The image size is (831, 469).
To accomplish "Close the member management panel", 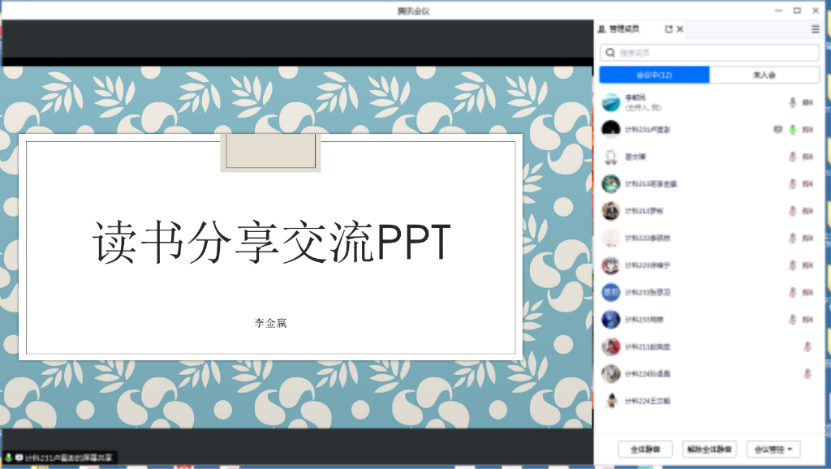I will [x=680, y=30].
